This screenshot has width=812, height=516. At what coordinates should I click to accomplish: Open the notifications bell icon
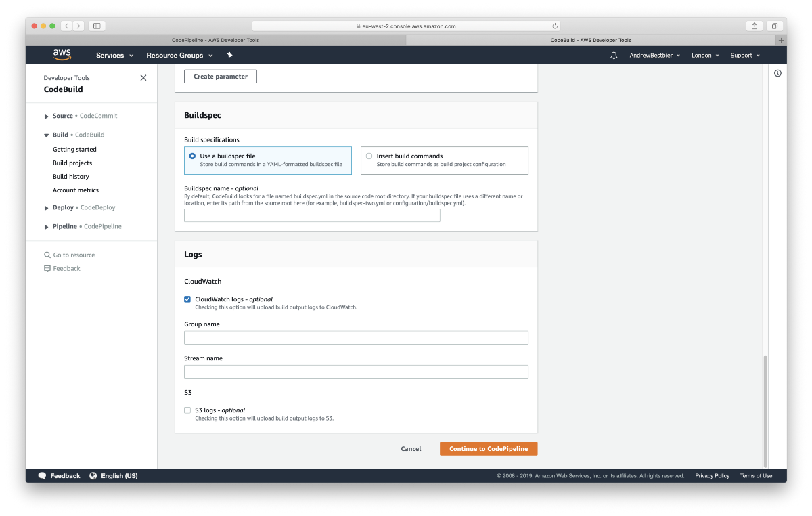coord(614,56)
